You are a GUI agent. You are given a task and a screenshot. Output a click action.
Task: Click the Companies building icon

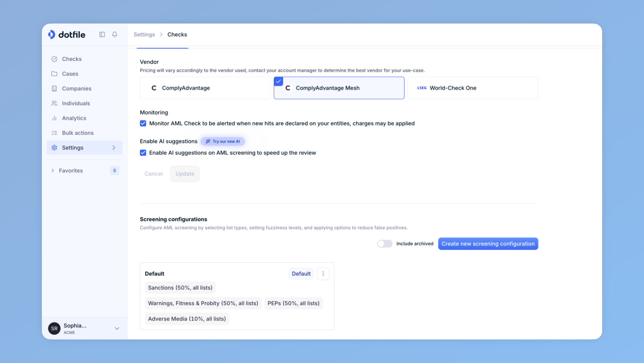[54, 88]
